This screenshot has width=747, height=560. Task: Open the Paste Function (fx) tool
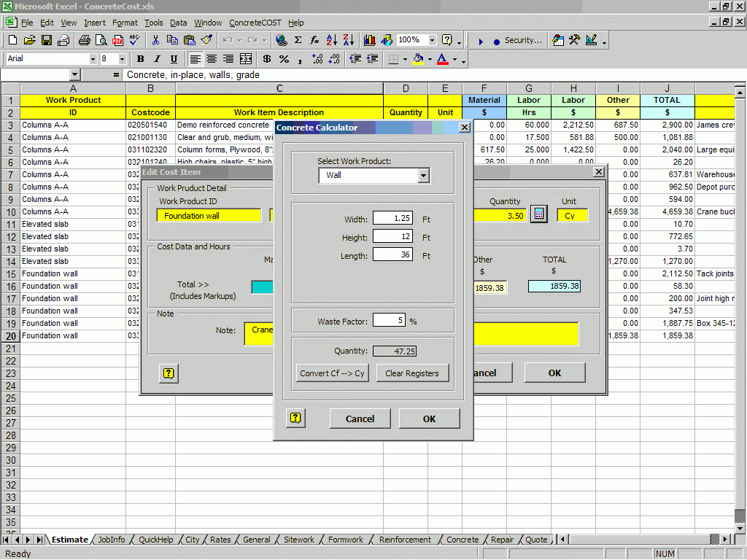[x=314, y=42]
